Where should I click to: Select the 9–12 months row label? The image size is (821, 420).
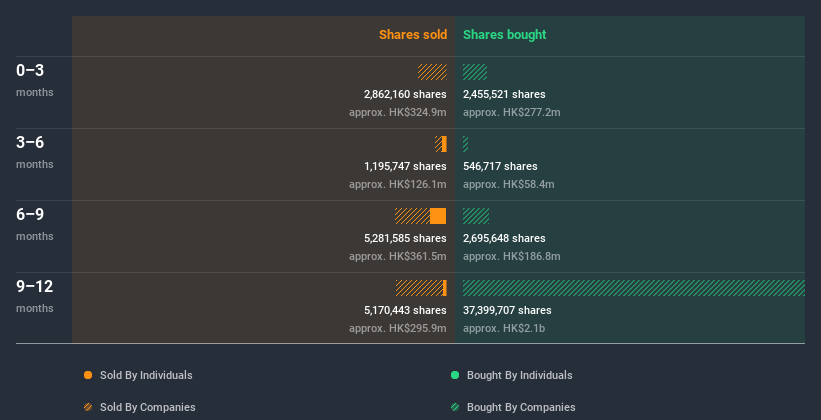click(35, 296)
